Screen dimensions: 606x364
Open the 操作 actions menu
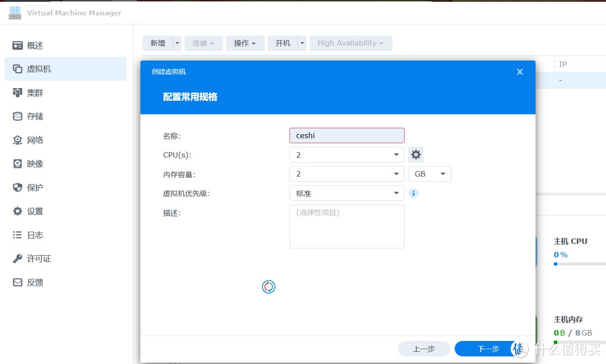pyautogui.click(x=245, y=43)
